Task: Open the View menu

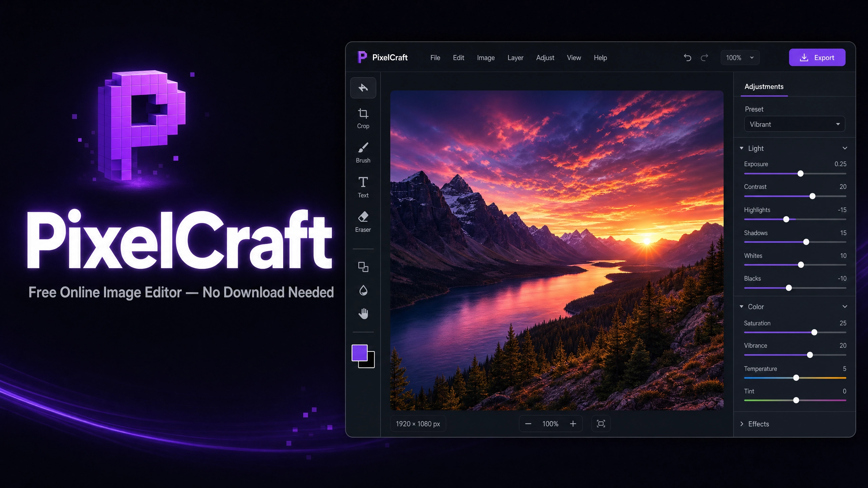Action: (574, 58)
